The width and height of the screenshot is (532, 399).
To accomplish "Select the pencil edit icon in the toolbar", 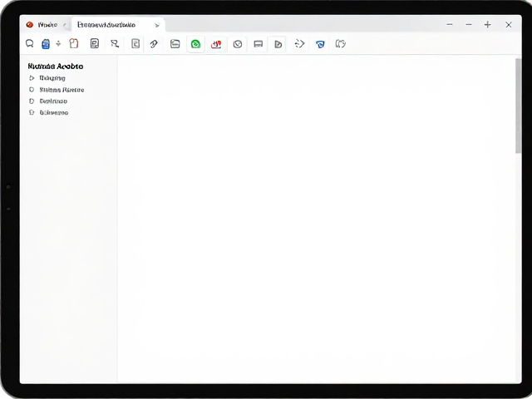I will tap(154, 44).
